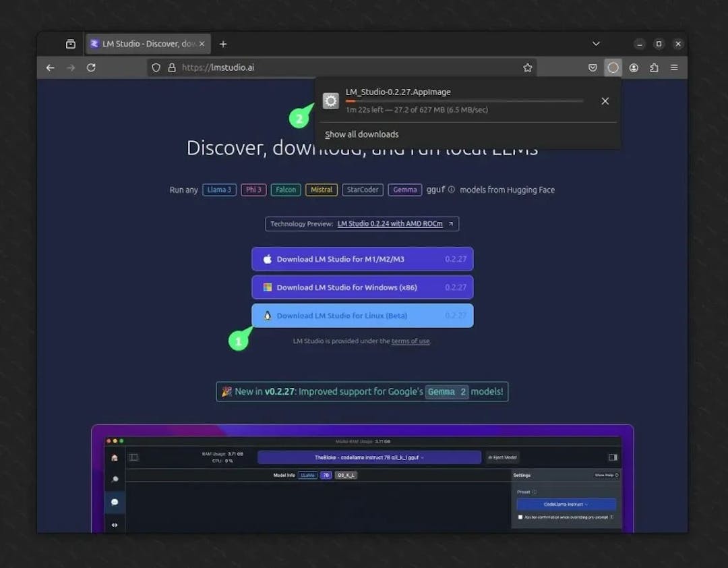Download LM Studio for M1/M2/M3
Screen dimensions: 728x568
(x=362, y=259)
